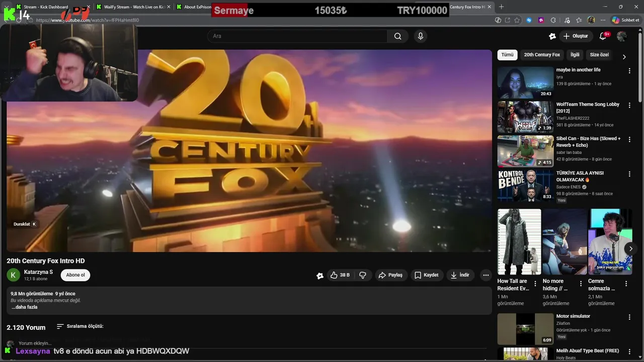
Task: Click the Oluştur create button
Action: point(576,36)
